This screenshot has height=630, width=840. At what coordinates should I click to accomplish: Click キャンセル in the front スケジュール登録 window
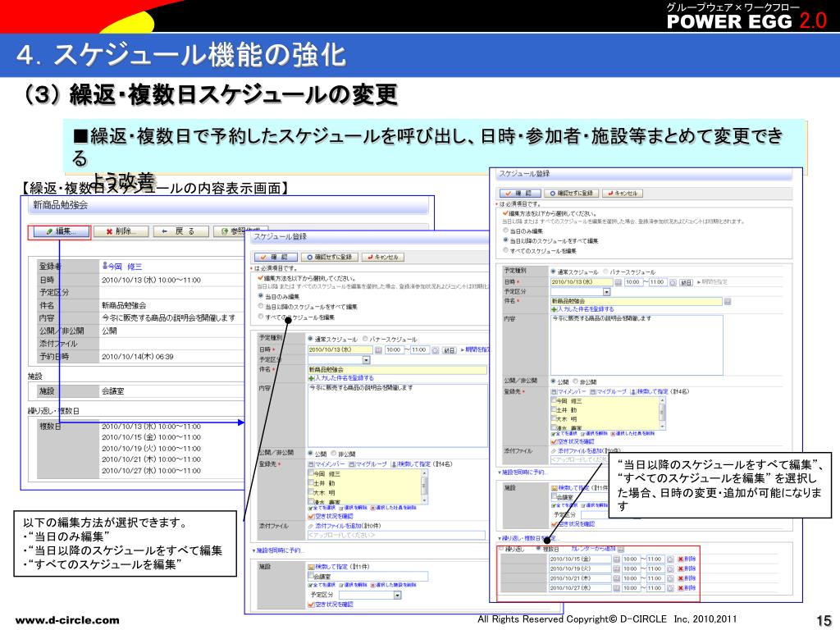623,194
